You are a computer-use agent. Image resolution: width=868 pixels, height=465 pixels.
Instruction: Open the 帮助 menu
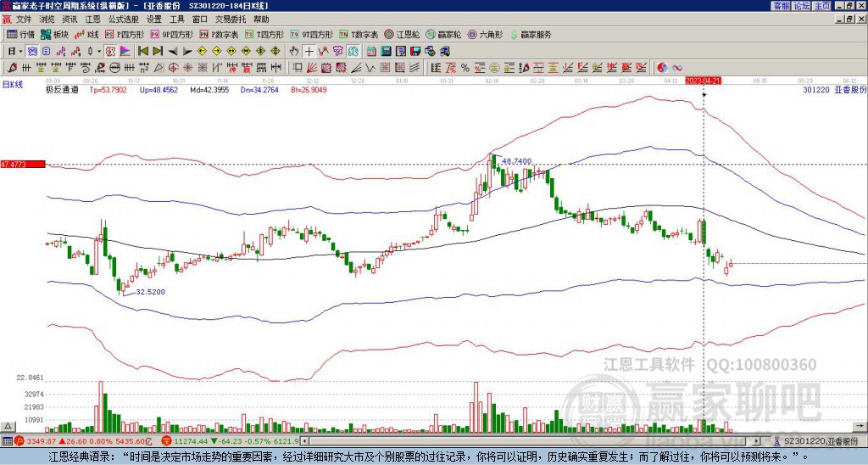pyautogui.click(x=261, y=20)
